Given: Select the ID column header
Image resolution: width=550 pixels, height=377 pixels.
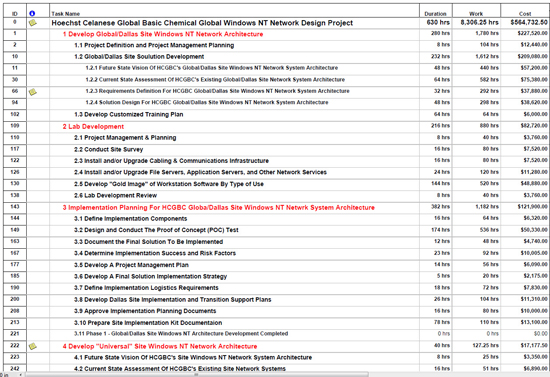Looking at the screenshot, I should pyautogui.click(x=15, y=14).
